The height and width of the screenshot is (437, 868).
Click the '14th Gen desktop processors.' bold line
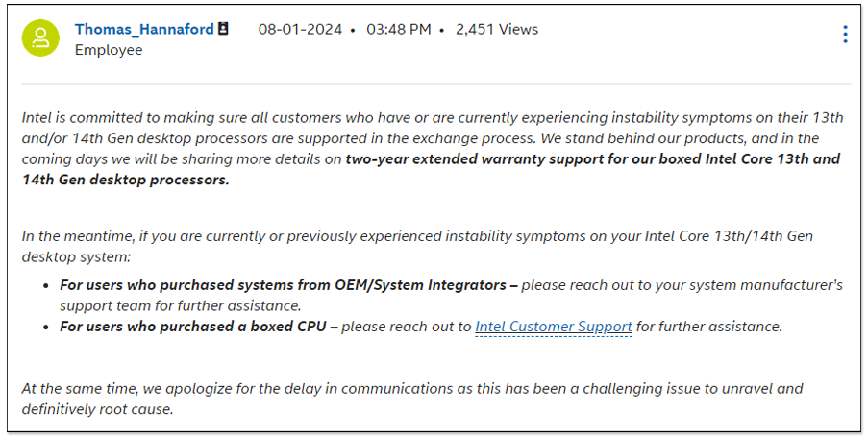(x=126, y=180)
